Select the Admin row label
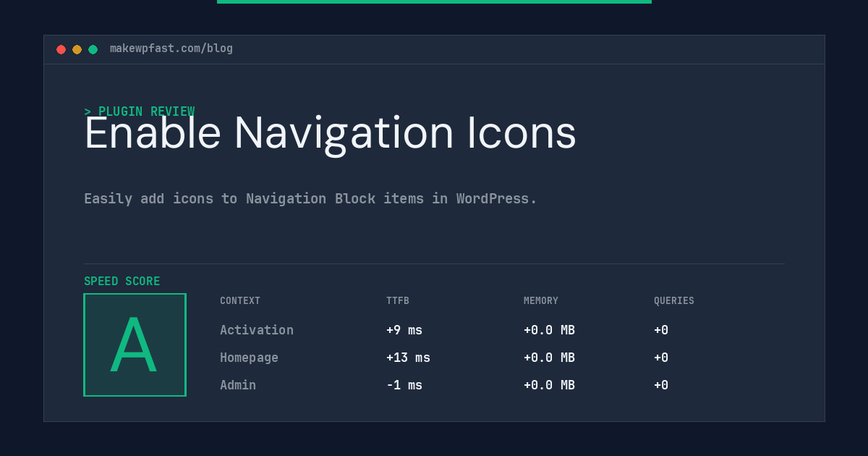Viewport: 868px width, 456px height. click(238, 385)
